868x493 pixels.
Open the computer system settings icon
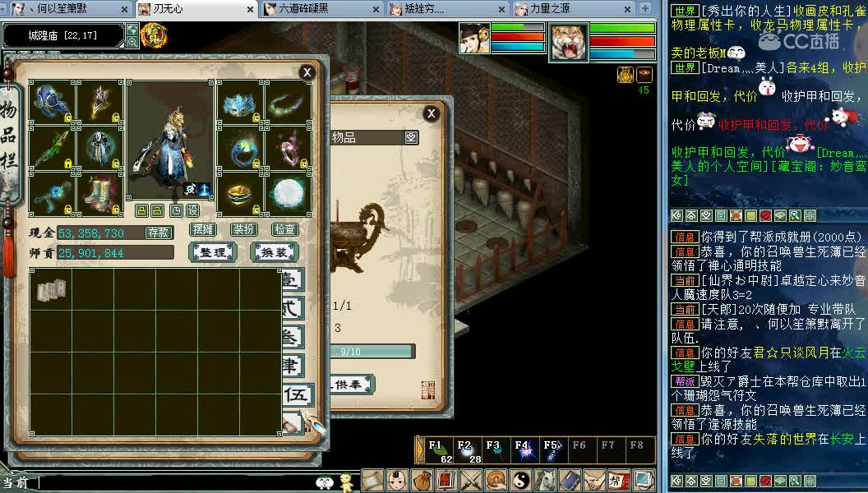tap(644, 481)
